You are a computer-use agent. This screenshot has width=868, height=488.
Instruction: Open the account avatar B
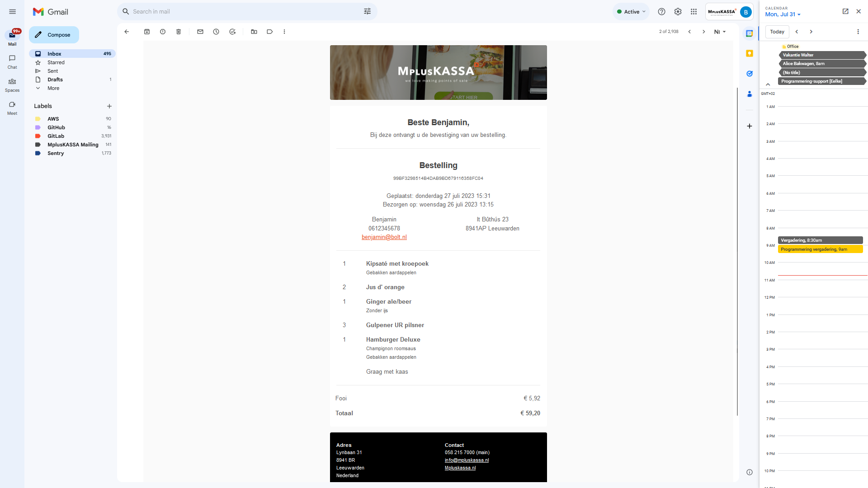click(x=745, y=12)
